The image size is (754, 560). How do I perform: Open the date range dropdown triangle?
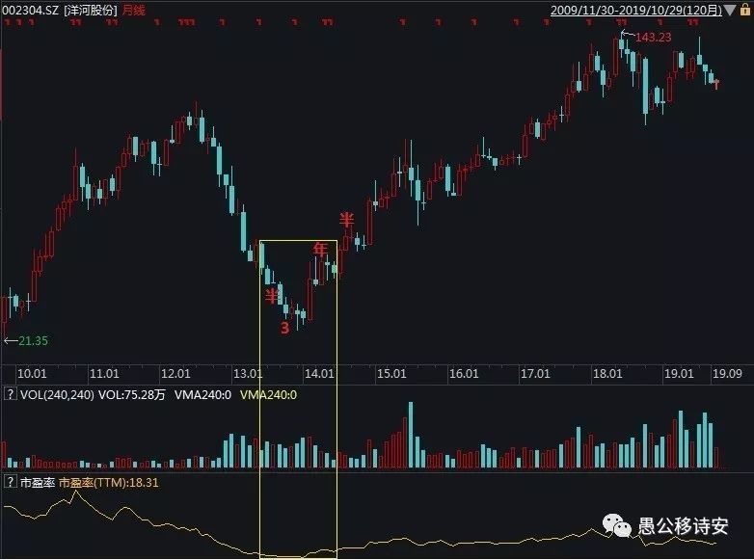coord(730,10)
